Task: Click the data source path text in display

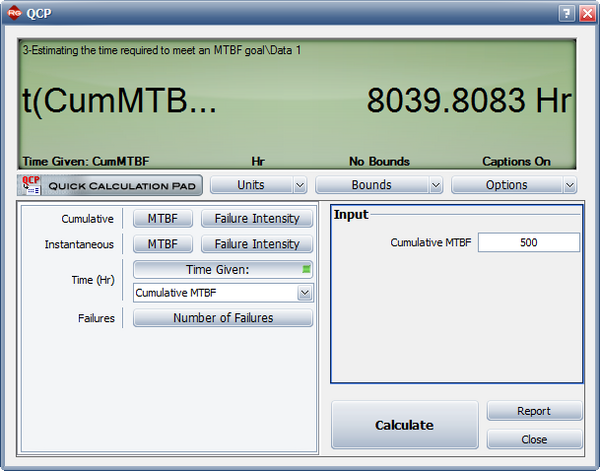Action: 161,50
